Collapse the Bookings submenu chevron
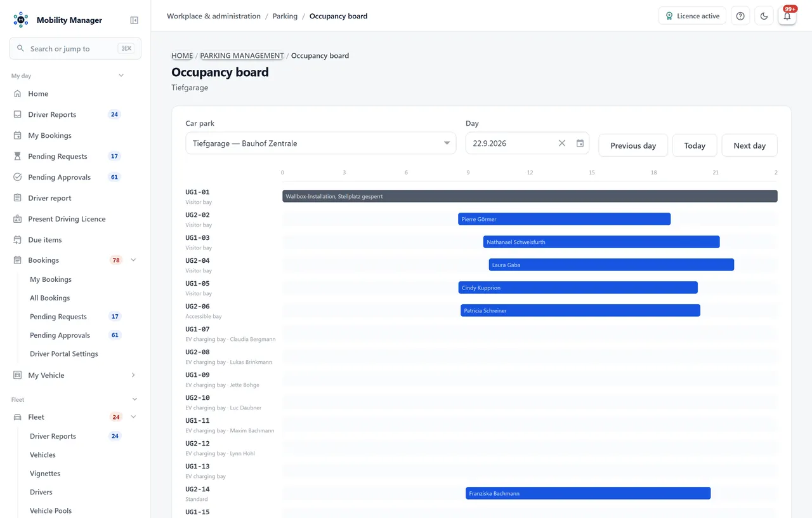Viewport: 812px width, 518px height. [x=133, y=260]
